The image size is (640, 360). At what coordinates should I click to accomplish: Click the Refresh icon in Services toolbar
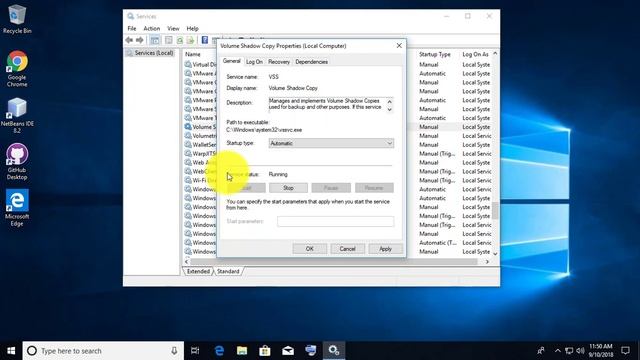point(180,40)
